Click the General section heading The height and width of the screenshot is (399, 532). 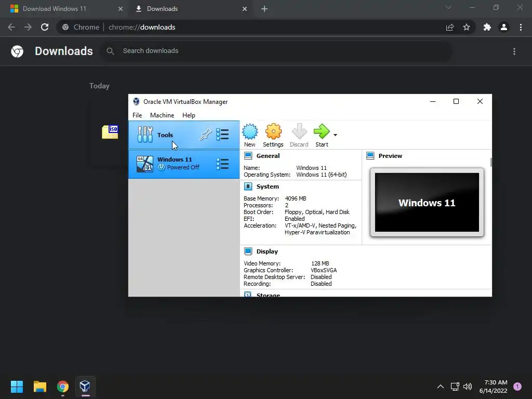point(268,156)
